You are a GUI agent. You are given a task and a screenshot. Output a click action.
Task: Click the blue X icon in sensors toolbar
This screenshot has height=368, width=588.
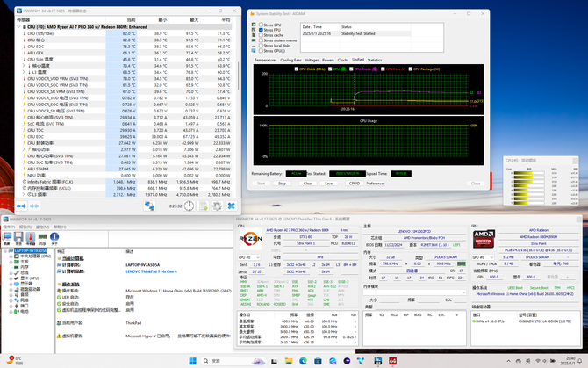tap(232, 206)
